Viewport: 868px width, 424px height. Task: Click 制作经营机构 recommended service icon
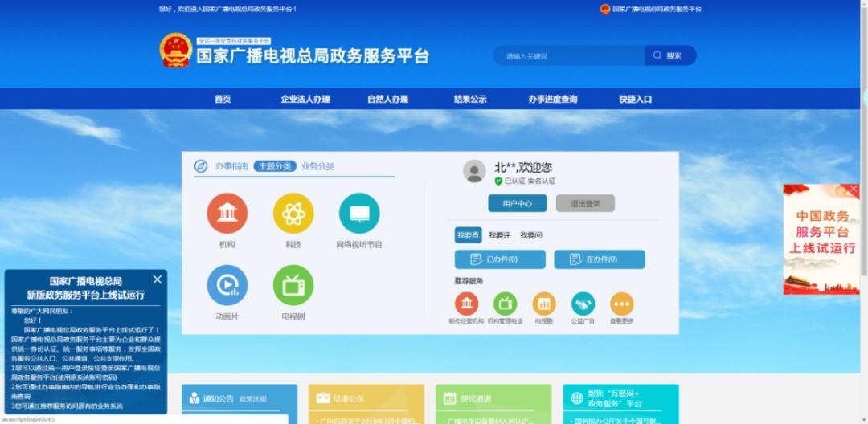click(466, 304)
